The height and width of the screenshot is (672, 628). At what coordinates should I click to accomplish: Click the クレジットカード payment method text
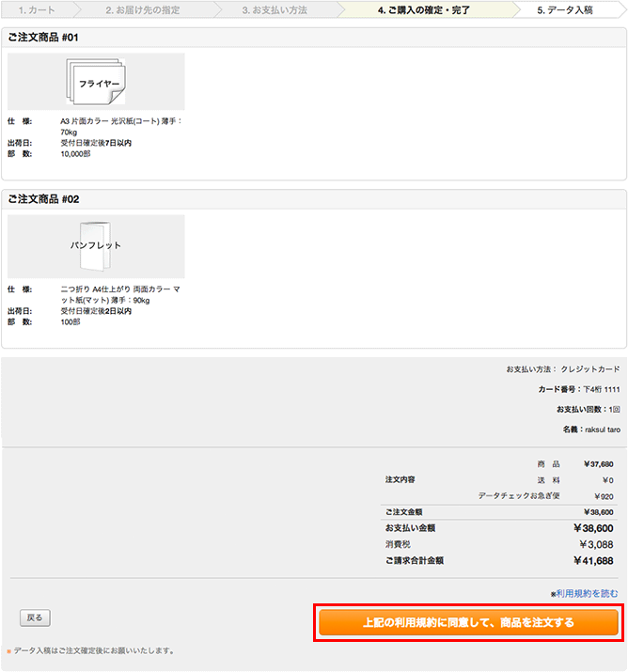pos(590,369)
